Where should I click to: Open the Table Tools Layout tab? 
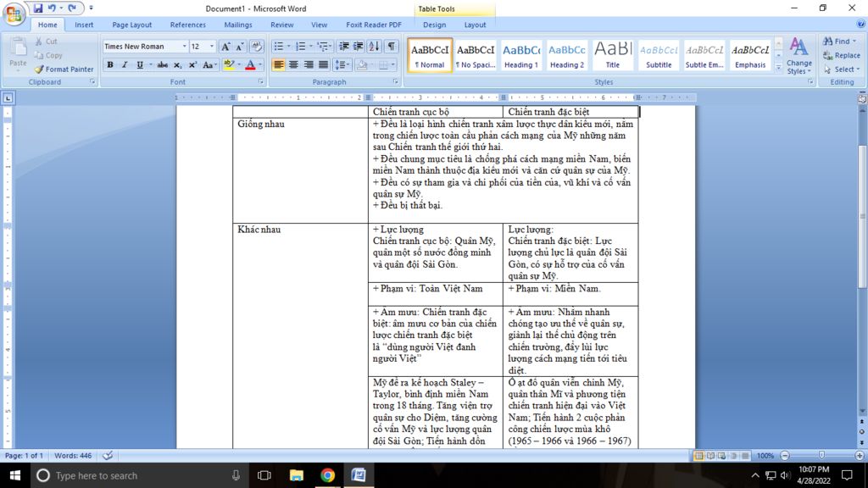click(475, 25)
